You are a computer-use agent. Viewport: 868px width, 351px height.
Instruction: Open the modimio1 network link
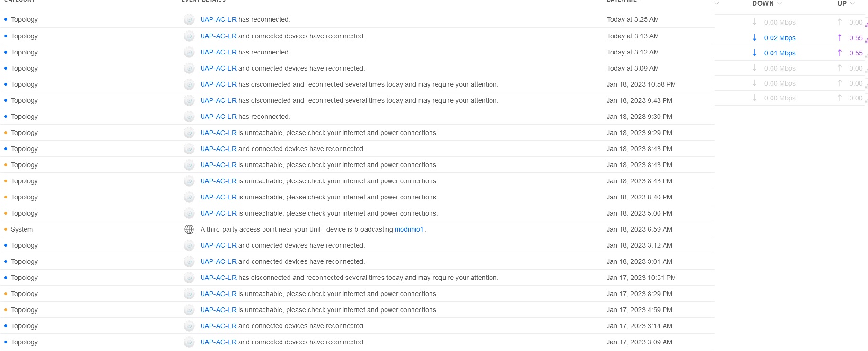pos(409,229)
